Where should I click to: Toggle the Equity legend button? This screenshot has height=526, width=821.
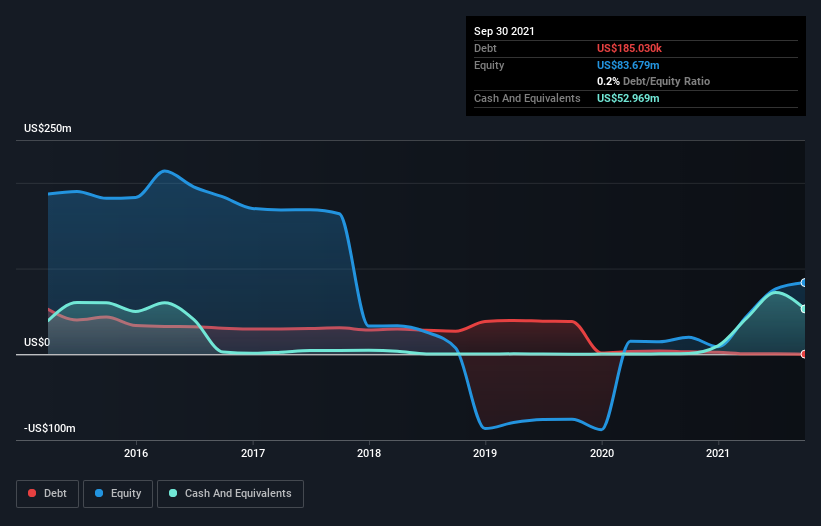coord(118,494)
